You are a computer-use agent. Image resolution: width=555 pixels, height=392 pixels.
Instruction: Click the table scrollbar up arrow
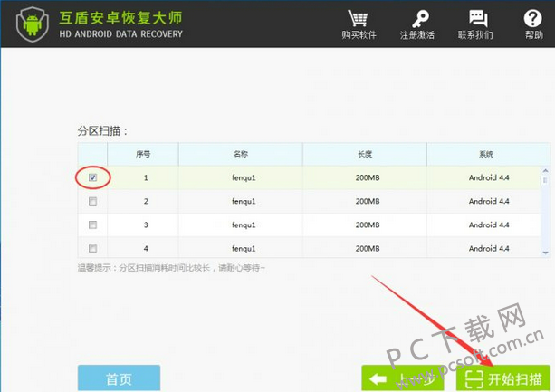545,171
